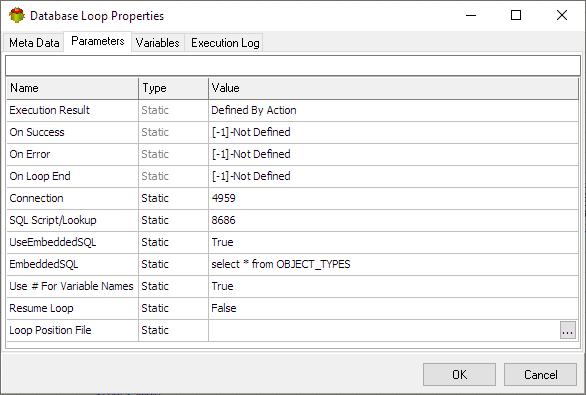Image resolution: width=586 pixels, height=395 pixels.
Task: Open the Loop Position File browse button
Action: tap(568, 330)
